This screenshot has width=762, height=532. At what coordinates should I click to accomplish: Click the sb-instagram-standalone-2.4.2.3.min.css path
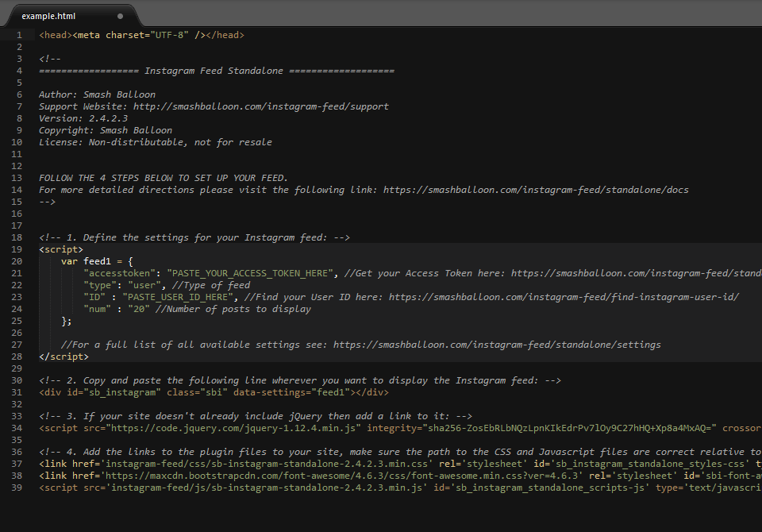click(x=267, y=464)
